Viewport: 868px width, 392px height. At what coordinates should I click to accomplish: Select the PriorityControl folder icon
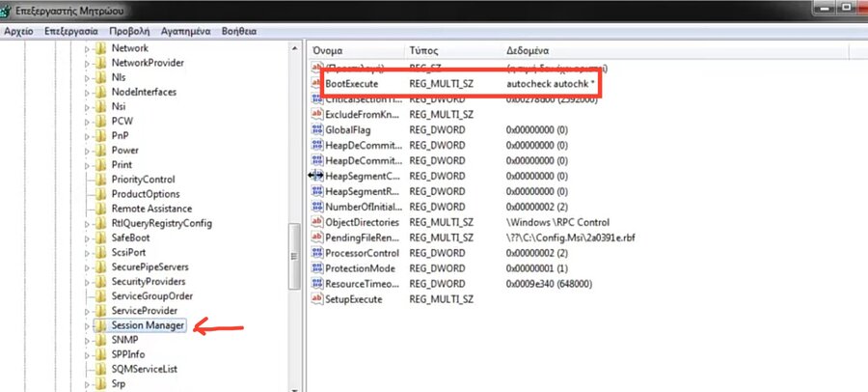point(100,180)
